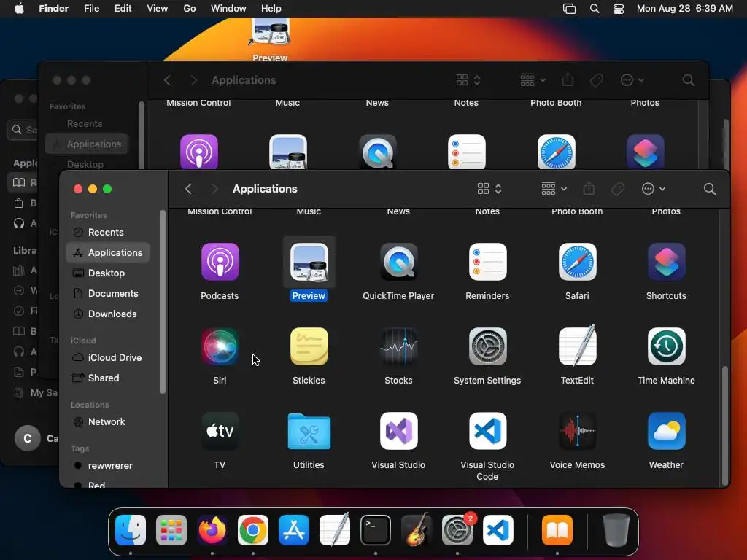
Task: Select the rewwrerer tag in sidebar
Action: tap(108, 466)
